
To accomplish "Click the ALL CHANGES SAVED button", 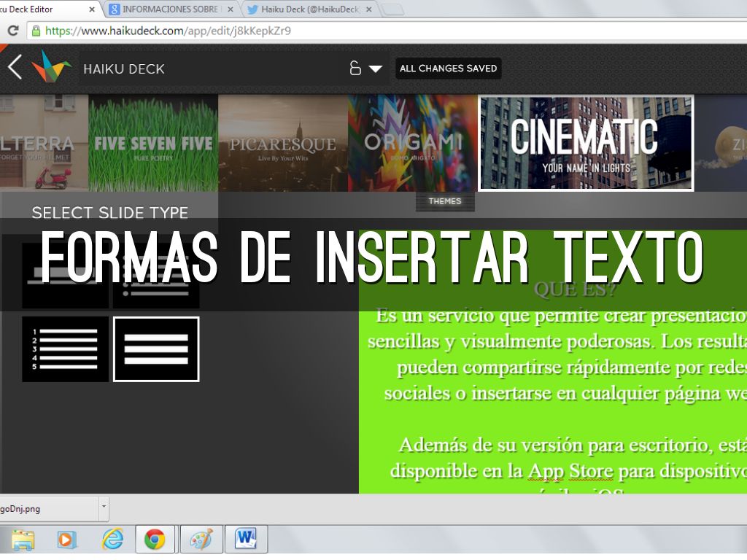I will coord(448,69).
